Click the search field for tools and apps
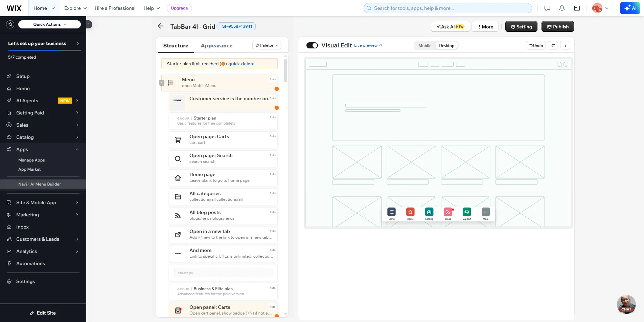Viewport: 644px width, 322px height. point(447,8)
